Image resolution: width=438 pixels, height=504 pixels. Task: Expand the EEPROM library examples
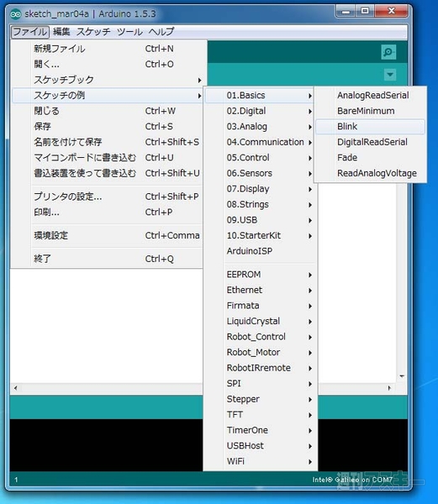click(x=260, y=275)
